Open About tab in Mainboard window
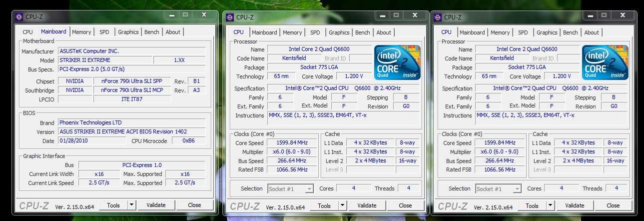 (173, 32)
